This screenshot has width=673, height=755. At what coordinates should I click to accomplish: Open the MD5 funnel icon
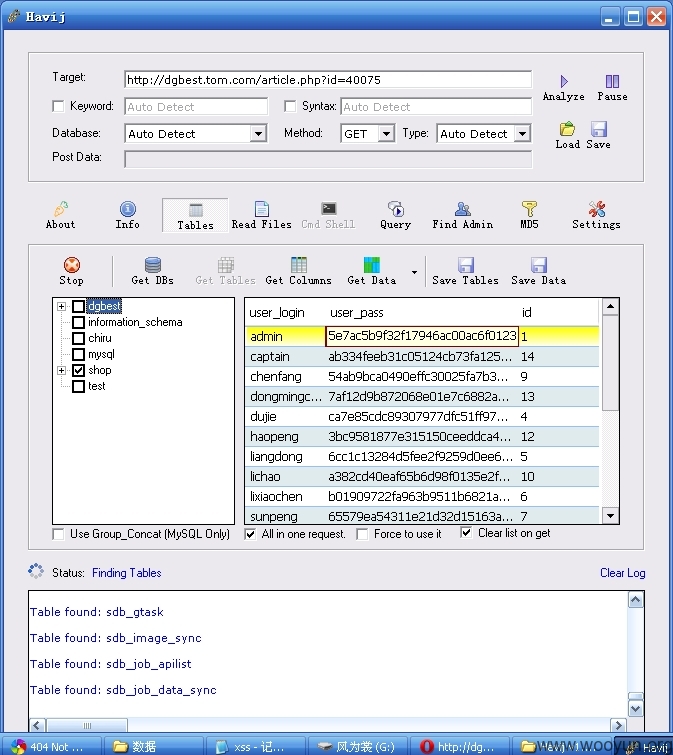coord(529,208)
